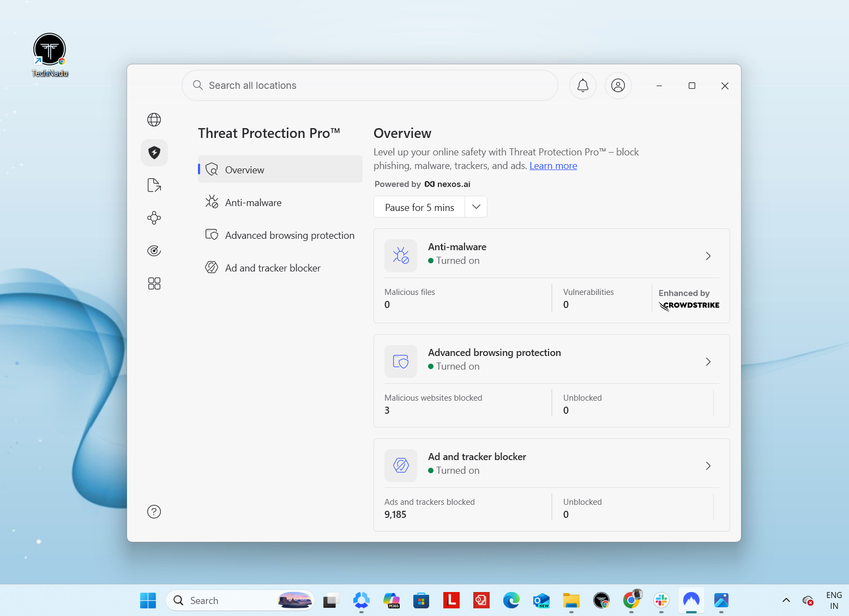
Task: Open Google Chrome from taskbar
Action: [631, 600]
